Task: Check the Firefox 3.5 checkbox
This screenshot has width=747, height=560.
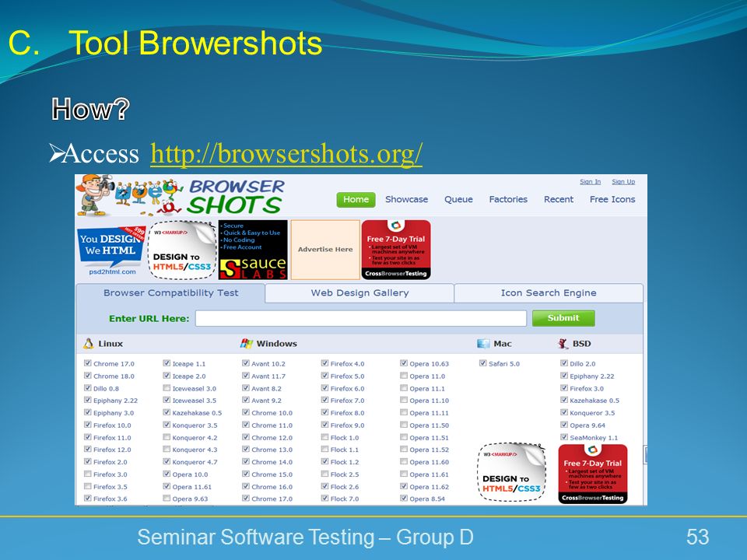Action: click(x=88, y=486)
